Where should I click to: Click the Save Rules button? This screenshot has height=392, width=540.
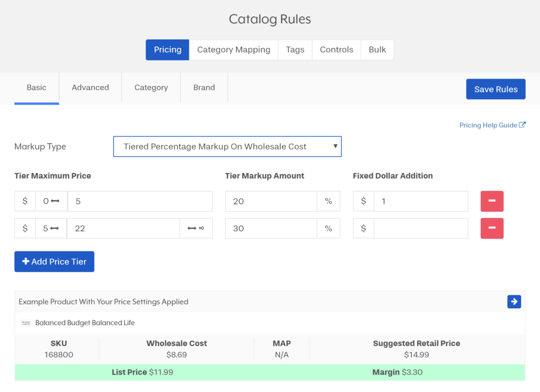coord(496,89)
